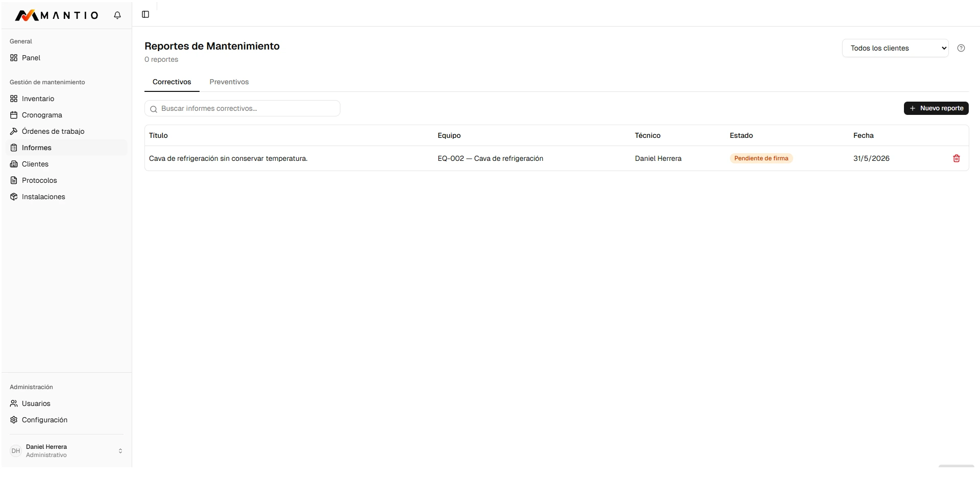The height and width of the screenshot is (504, 980).
Task: Click technician Daniel Herrera in the table
Action: 658,158
